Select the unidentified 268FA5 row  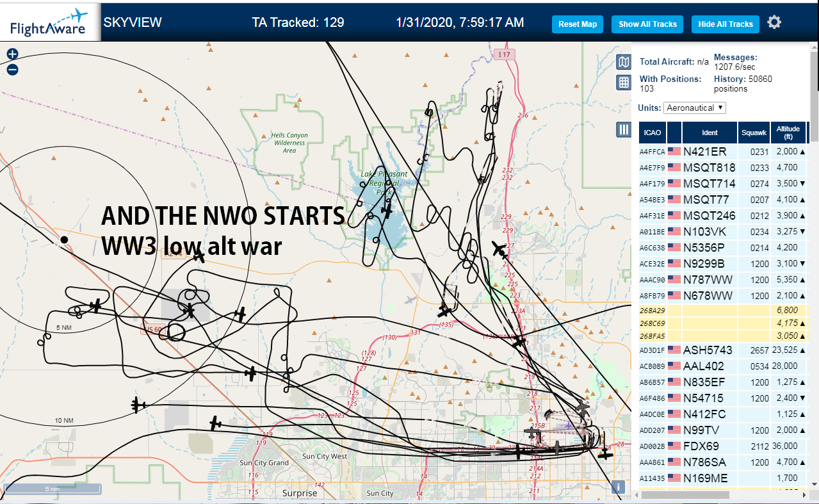click(723, 336)
